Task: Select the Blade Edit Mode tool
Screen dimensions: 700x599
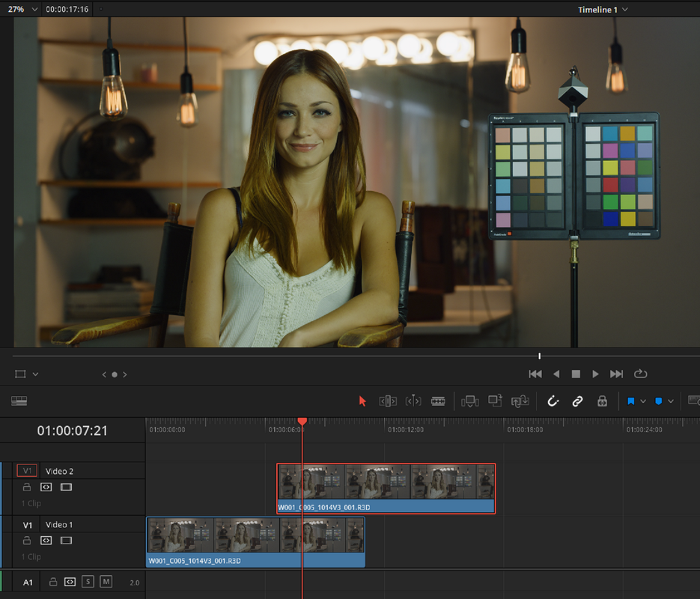Action: 438,401
